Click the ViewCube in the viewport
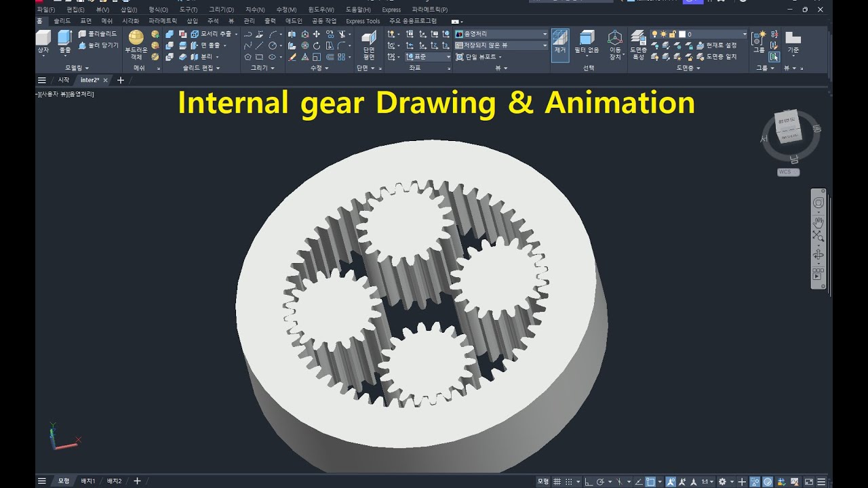This screenshot has width=868, height=488. click(x=789, y=128)
